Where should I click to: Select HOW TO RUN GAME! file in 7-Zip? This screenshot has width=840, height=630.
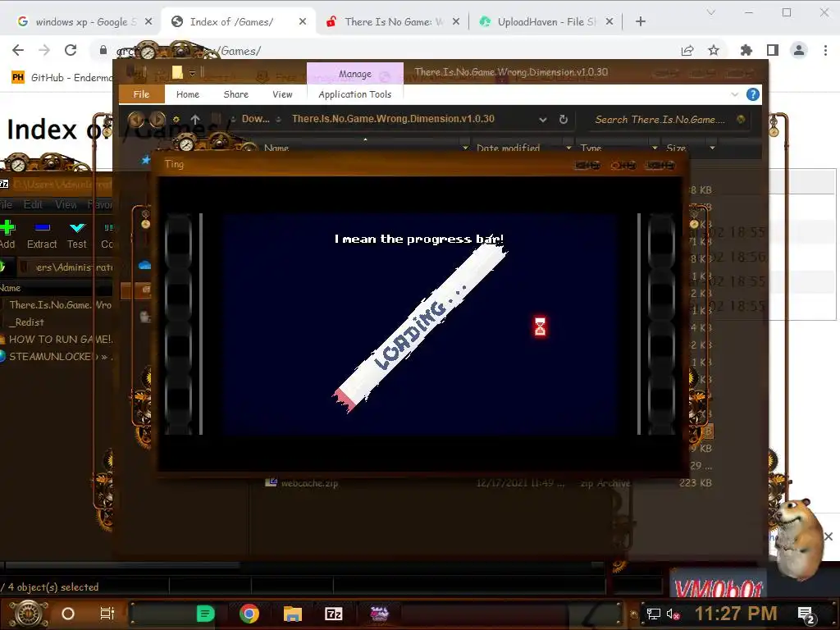[x=58, y=339]
